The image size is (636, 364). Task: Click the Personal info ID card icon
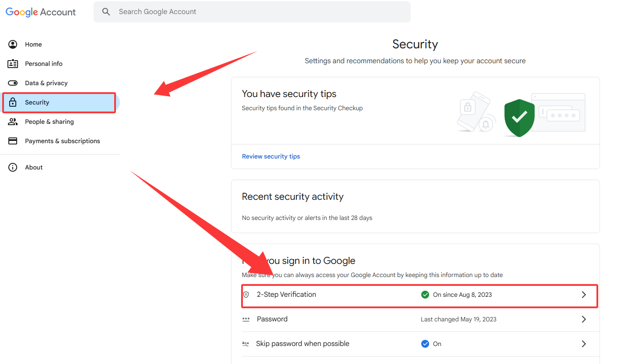[x=13, y=64]
